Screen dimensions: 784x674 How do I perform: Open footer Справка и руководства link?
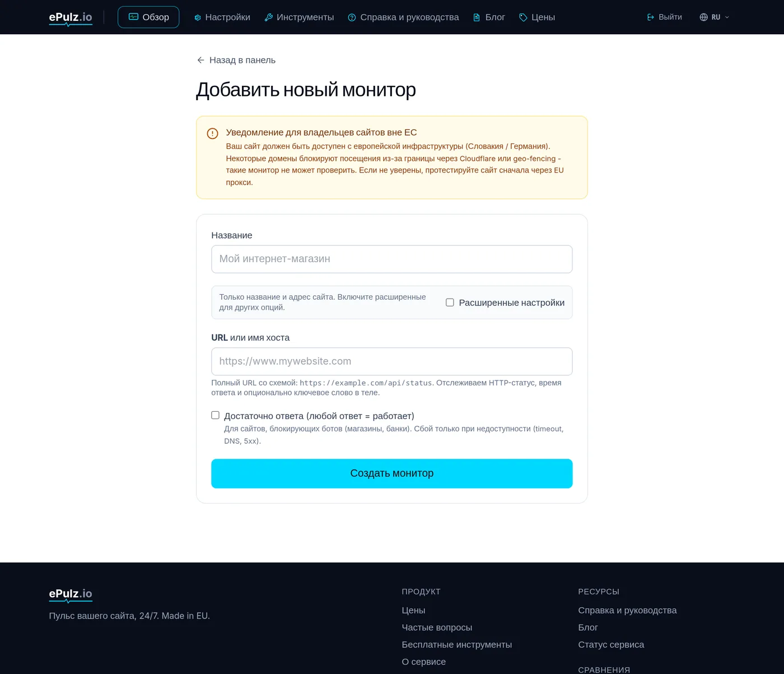627,610
